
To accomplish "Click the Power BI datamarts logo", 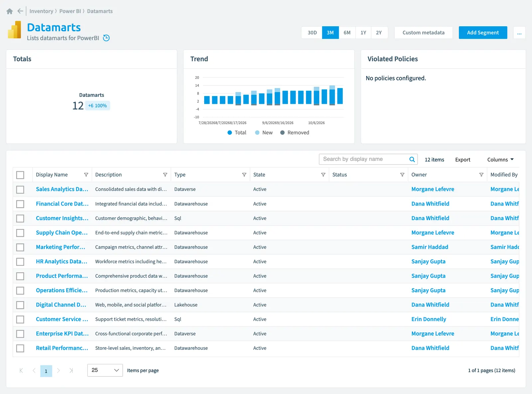I will (x=14, y=30).
